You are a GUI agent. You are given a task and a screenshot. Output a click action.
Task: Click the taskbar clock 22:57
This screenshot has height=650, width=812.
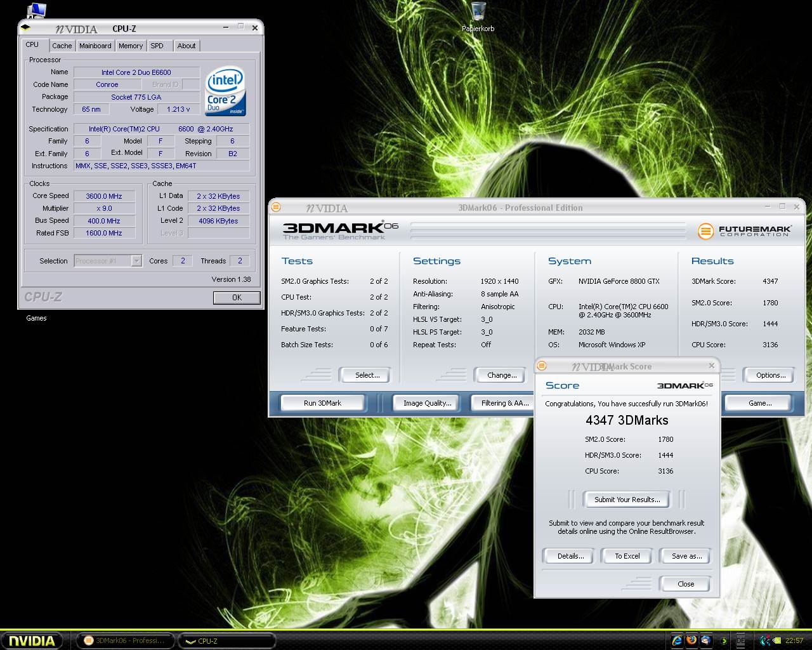pos(794,641)
